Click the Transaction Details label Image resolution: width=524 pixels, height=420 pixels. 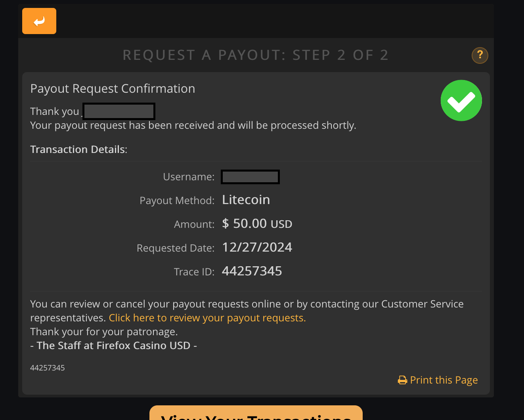[x=78, y=149]
